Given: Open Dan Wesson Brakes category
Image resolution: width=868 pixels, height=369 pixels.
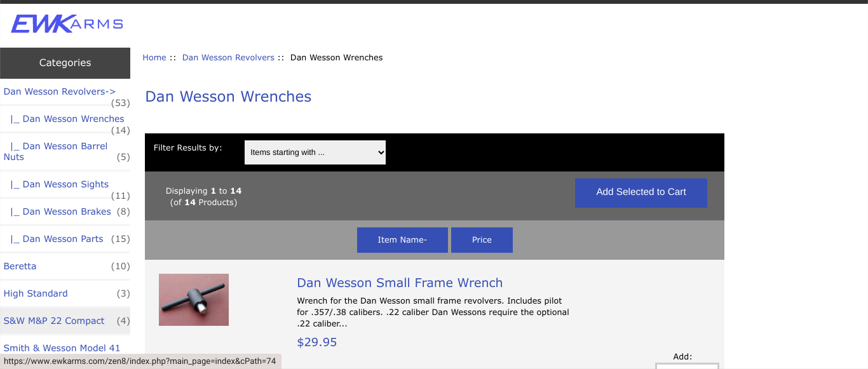Looking at the screenshot, I should tap(61, 211).
